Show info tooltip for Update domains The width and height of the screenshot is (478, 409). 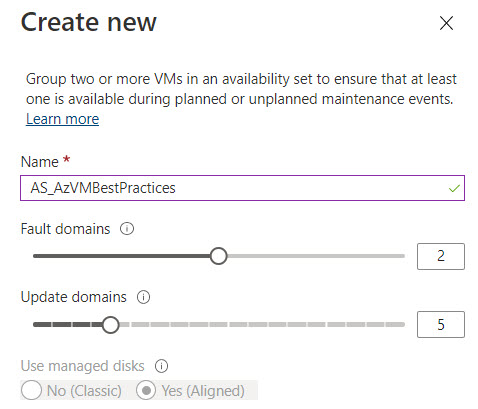click(x=144, y=297)
